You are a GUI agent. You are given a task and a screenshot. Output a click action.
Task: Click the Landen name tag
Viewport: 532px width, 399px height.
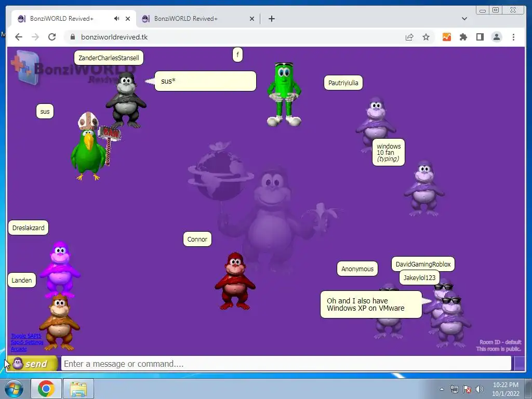(x=22, y=280)
